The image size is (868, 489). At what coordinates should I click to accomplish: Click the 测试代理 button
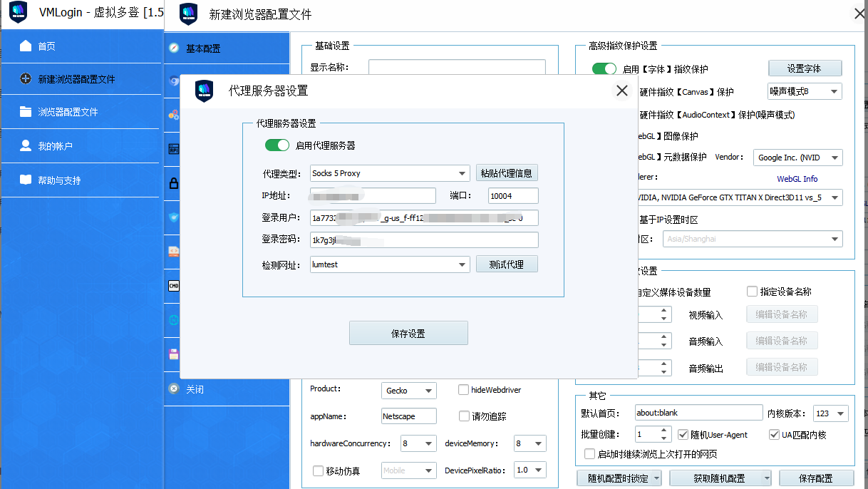(x=507, y=264)
